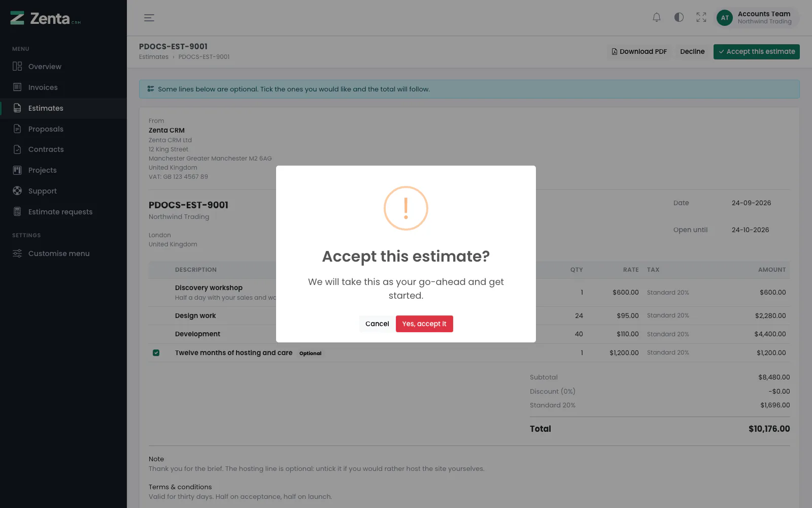Click the Contracts sidebar icon
Screen dimensions: 812x508
coord(17,149)
